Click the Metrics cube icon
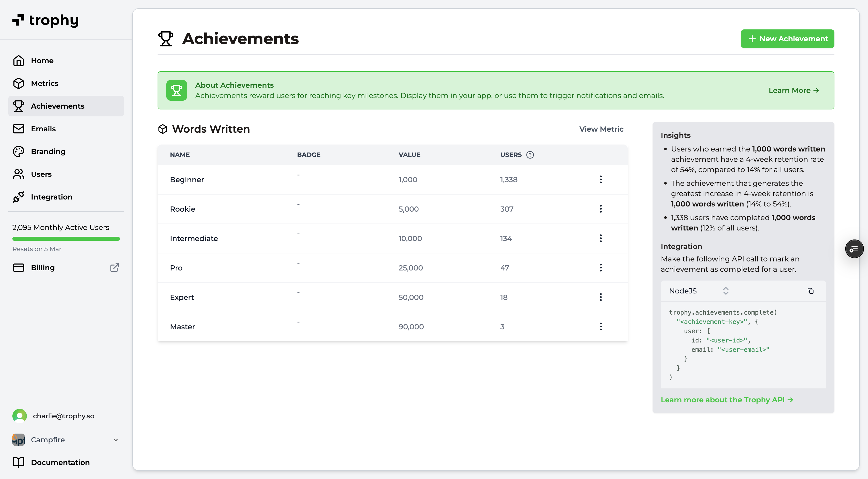This screenshot has height=479, width=868. [19, 83]
